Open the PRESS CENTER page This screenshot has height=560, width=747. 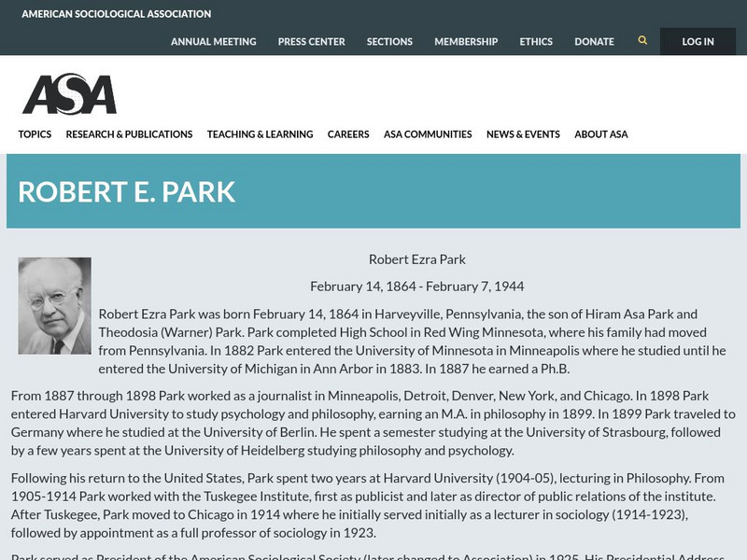tap(311, 41)
